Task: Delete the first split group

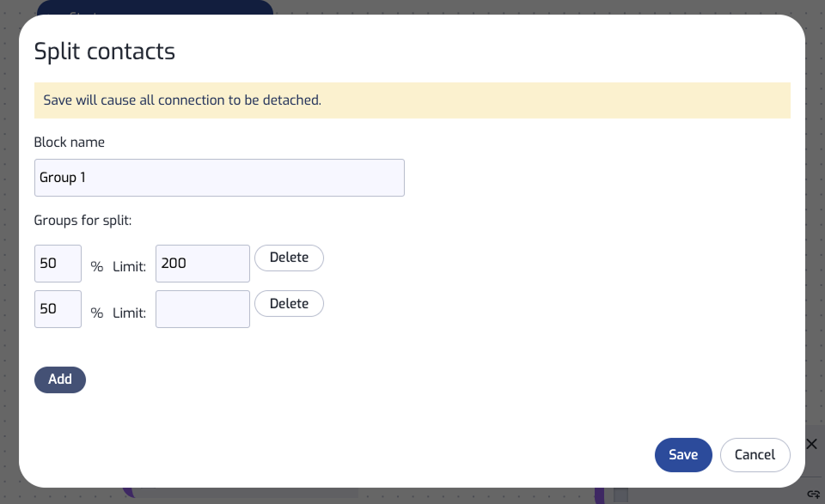Action: 289,258
